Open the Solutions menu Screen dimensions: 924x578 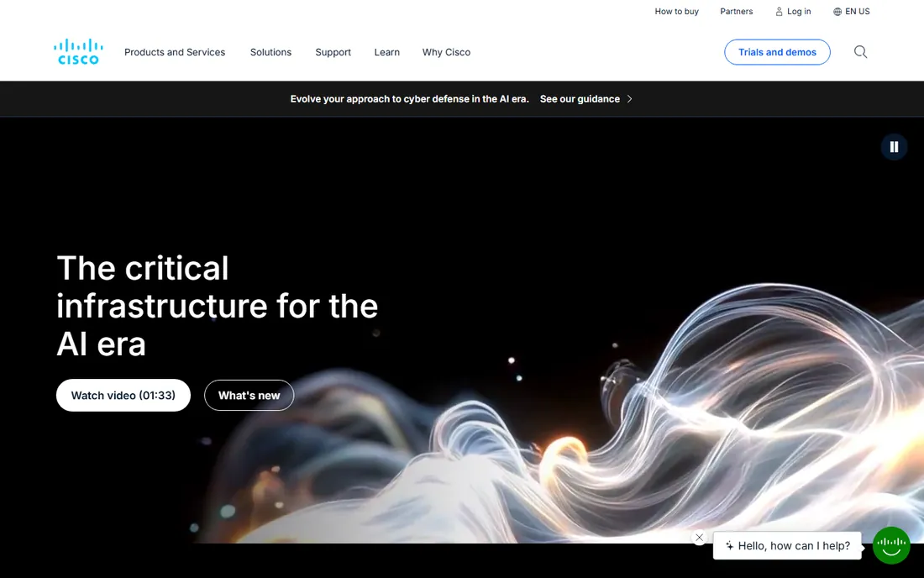(270, 52)
